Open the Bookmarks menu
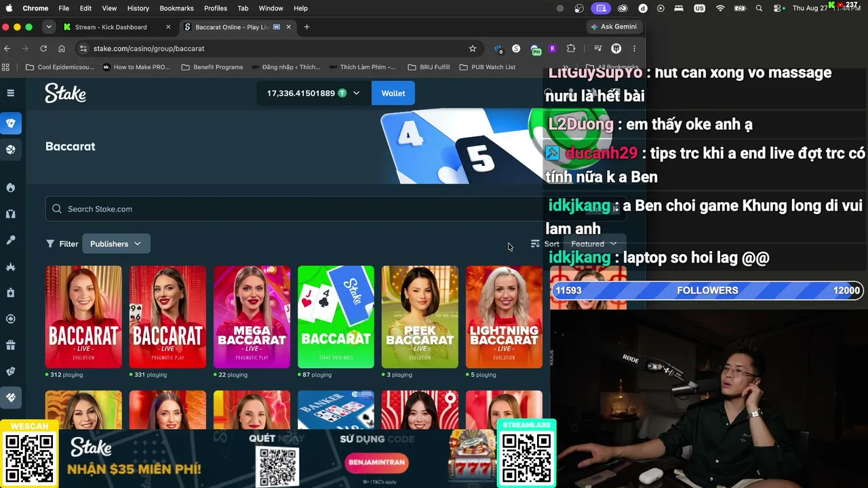The height and width of the screenshot is (488, 868). 176,8
